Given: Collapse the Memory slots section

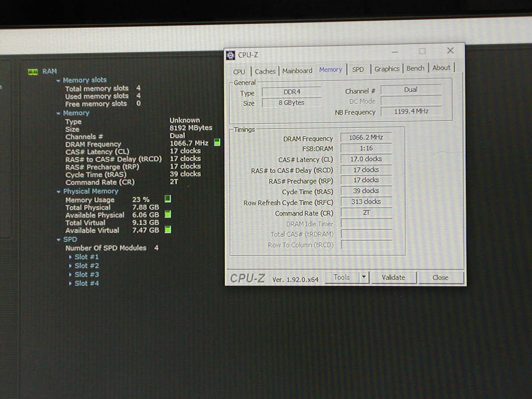Looking at the screenshot, I should [x=59, y=81].
